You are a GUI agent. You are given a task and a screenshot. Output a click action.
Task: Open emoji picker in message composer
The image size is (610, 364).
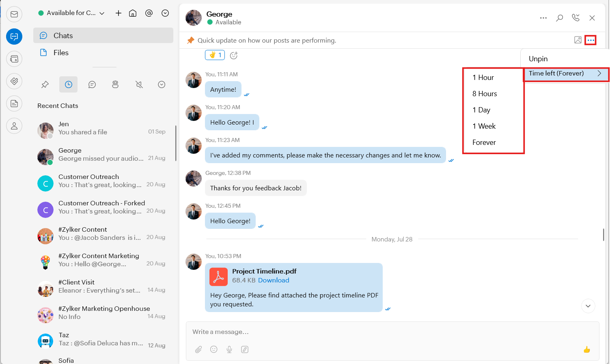pos(214,349)
